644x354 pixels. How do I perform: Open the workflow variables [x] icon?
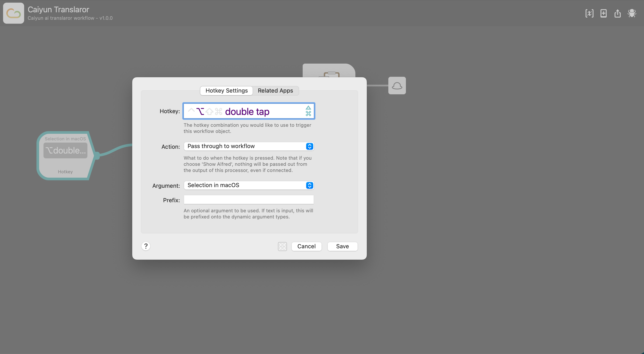(x=589, y=13)
